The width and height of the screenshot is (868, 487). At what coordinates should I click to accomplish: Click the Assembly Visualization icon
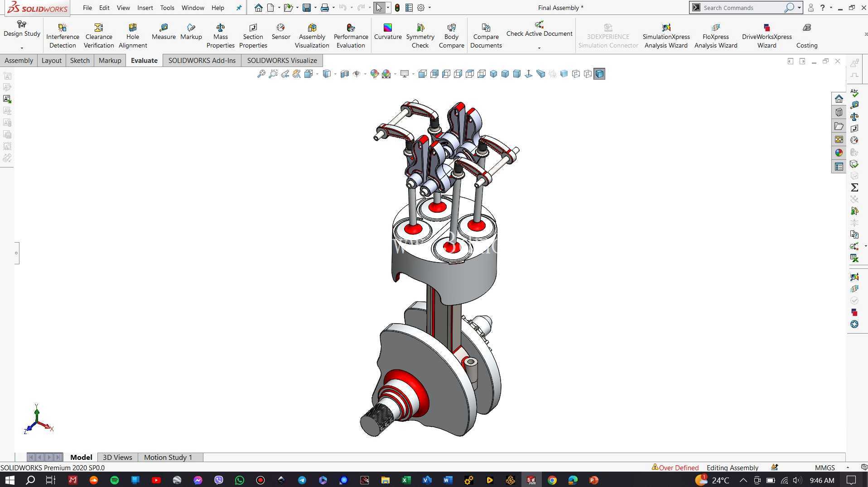pyautogui.click(x=312, y=36)
